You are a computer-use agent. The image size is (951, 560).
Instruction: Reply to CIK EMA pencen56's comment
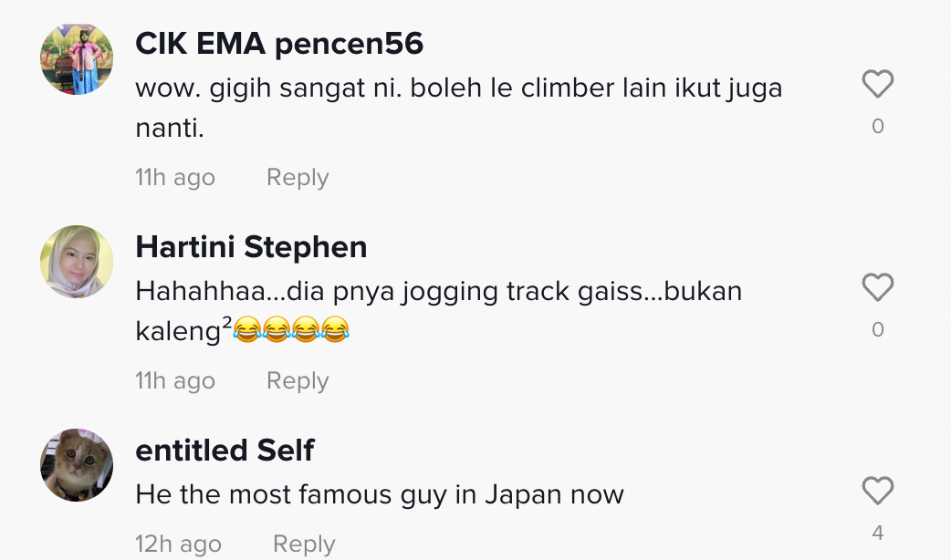pyautogui.click(x=298, y=177)
